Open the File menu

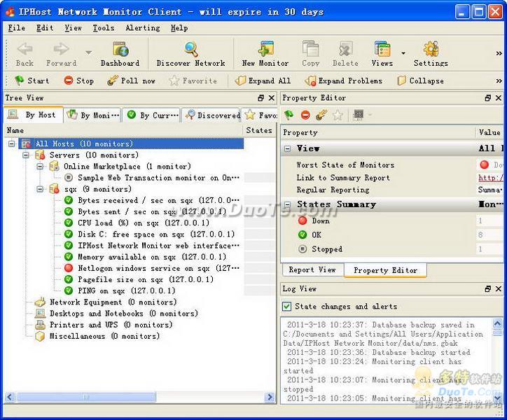tap(17, 28)
